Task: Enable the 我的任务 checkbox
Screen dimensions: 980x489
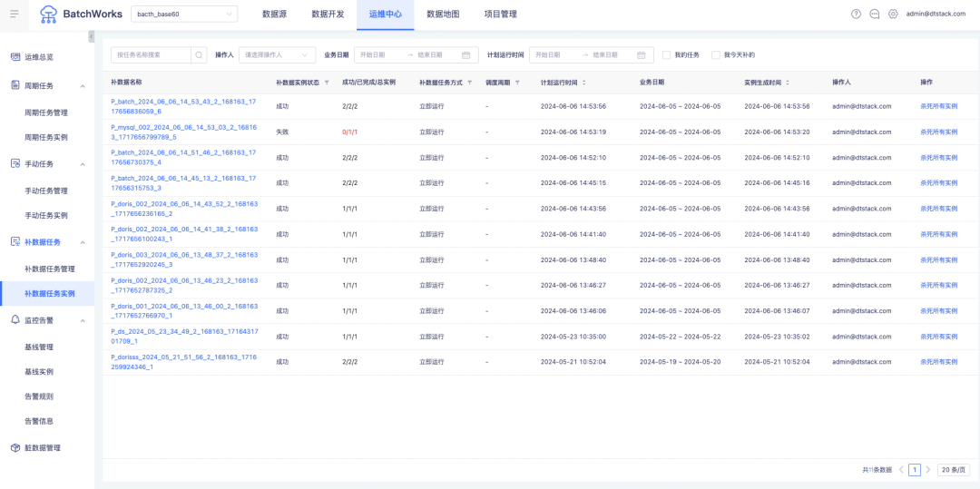Action: coord(667,55)
